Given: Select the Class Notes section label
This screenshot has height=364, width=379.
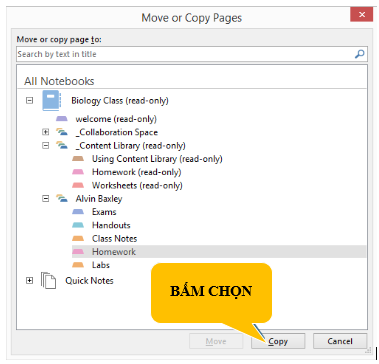Looking at the screenshot, I should tap(114, 239).
